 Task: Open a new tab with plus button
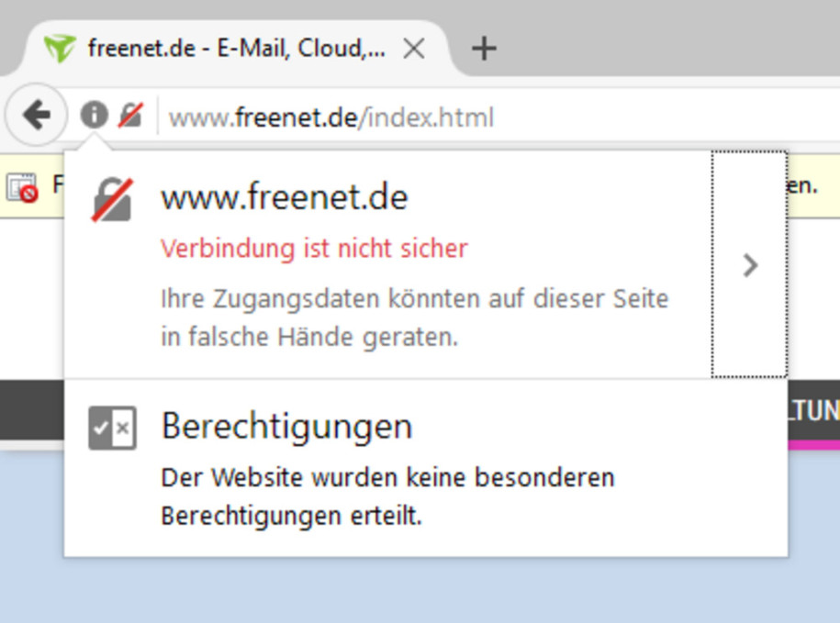pos(484,49)
